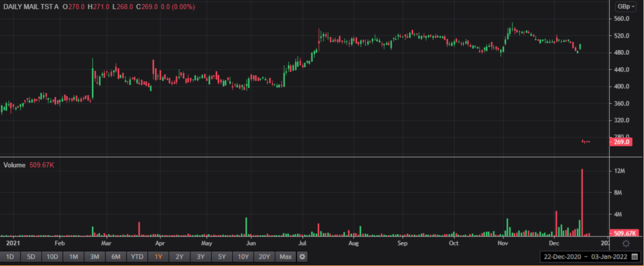Click the Dec time axis label
This screenshot has height=266, width=644.
click(554, 243)
